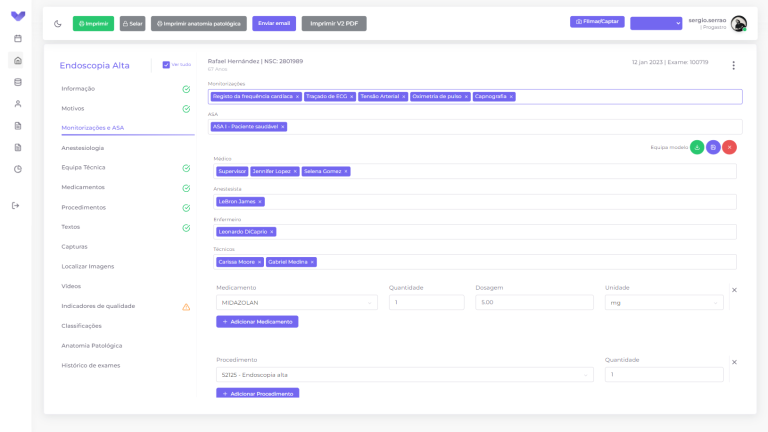Remove Jennifer Lopez from Médico field
This screenshot has height=432, width=768.
[x=295, y=171]
